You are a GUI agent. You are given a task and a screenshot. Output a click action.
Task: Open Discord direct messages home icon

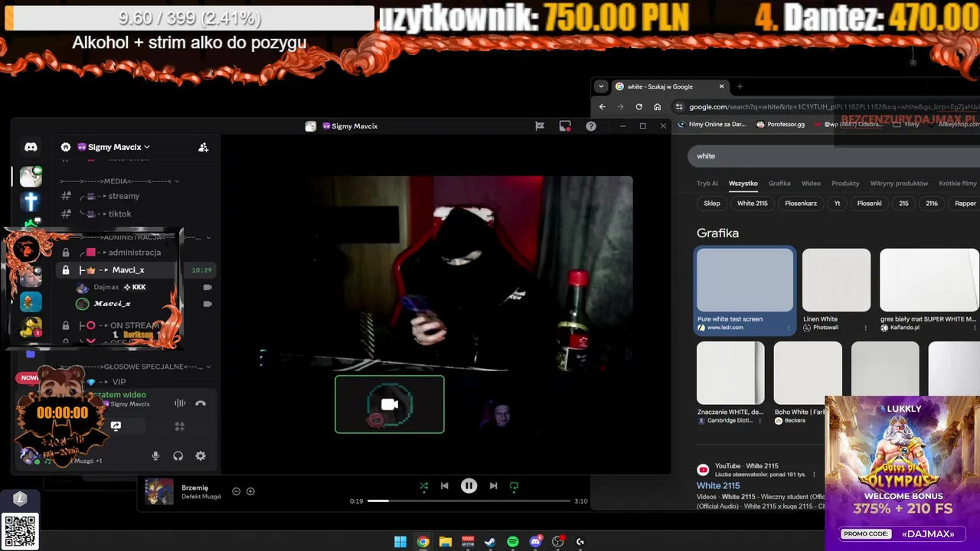(31, 147)
